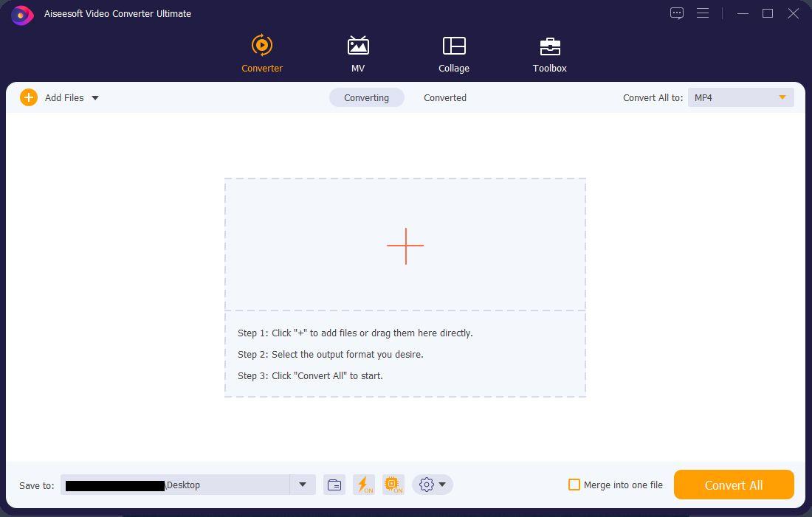Open the output folder icon
The image size is (812, 517).
pyautogui.click(x=334, y=485)
